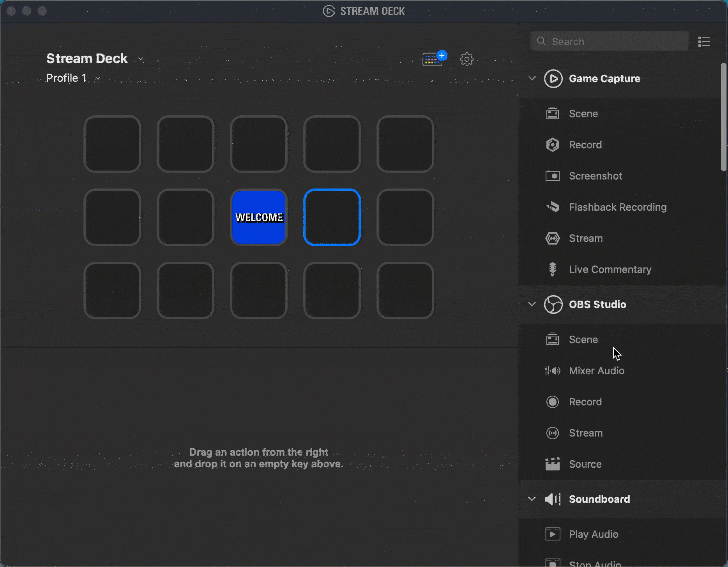This screenshot has width=728, height=567.
Task: Open the Stream Deck Store keyboard icon
Action: 434,59
